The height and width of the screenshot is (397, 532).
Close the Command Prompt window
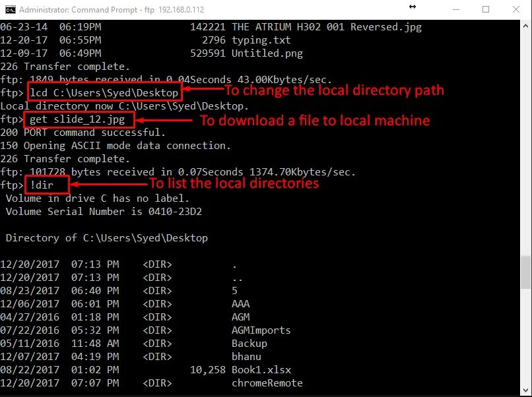coord(516,9)
